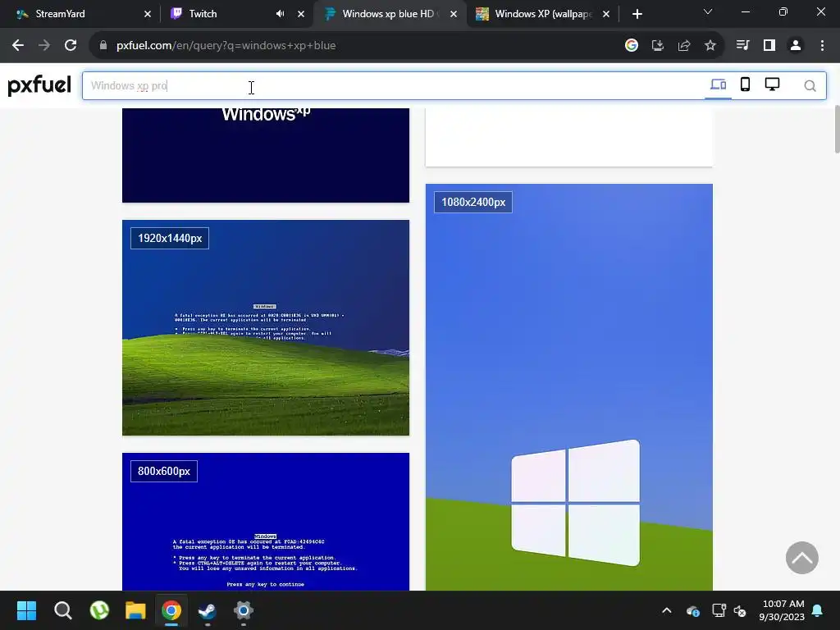Viewport: 840px width, 630px height.
Task: Click the round back-to-top arrow button
Action: pyautogui.click(x=802, y=558)
